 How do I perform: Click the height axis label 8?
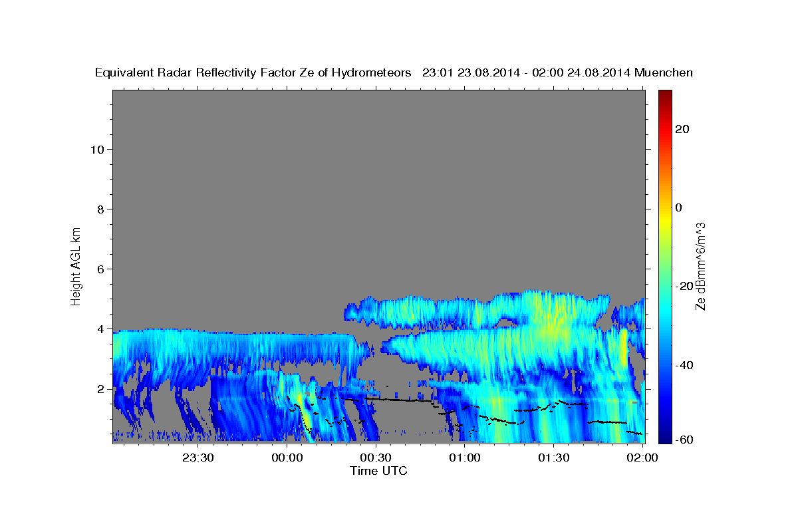[x=101, y=209]
